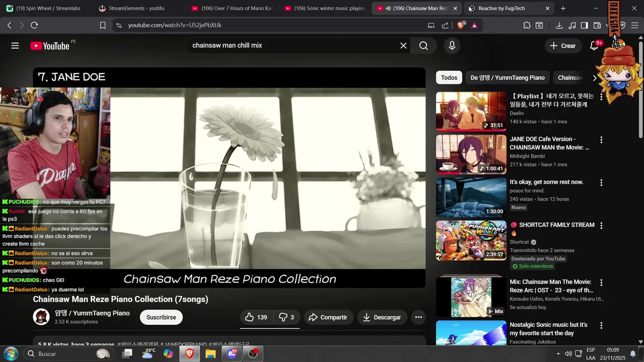Open site information icon in address bar
This screenshot has width=644, height=362.
click(x=118, y=25)
